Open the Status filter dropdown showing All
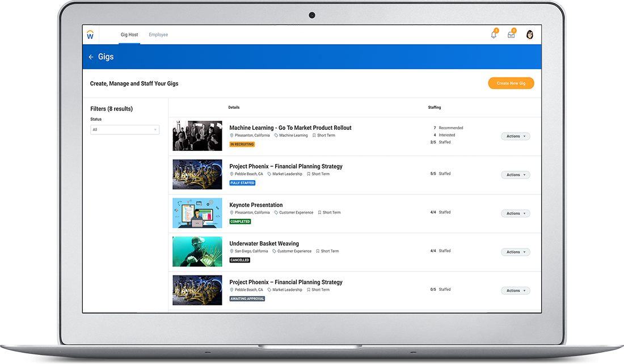This screenshot has height=364, width=624. coord(124,129)
